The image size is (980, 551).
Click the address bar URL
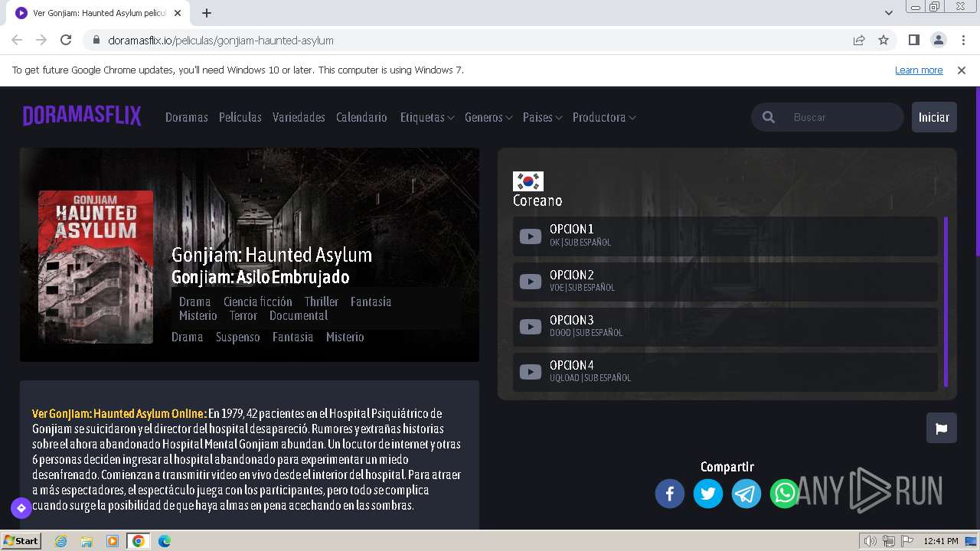pyautogui.click(x=220, y=40)
